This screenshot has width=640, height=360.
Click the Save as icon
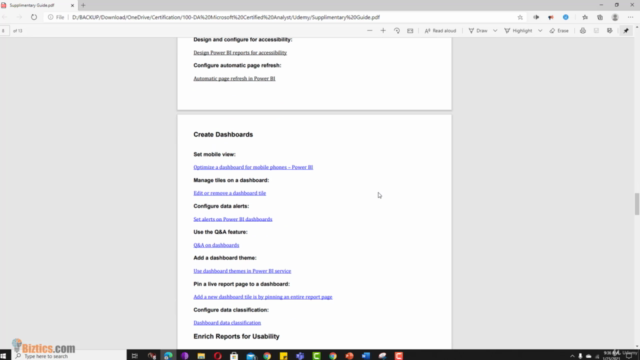(610, 31)
